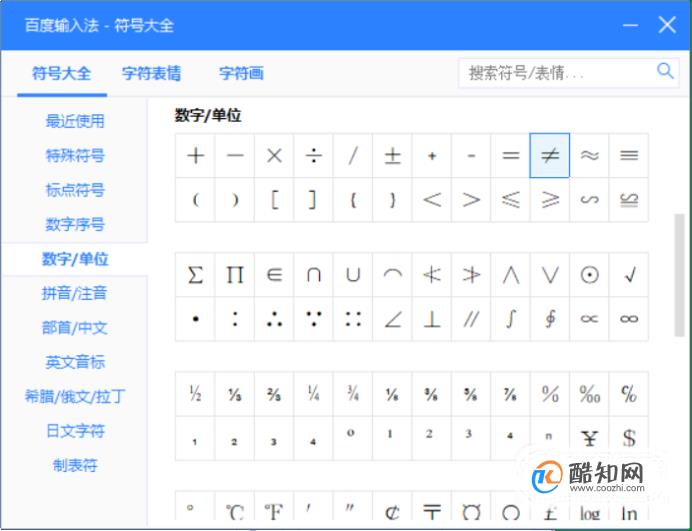Open the 数字序号 category
Screen dimensions: 692x531
(x=75, y=224)
